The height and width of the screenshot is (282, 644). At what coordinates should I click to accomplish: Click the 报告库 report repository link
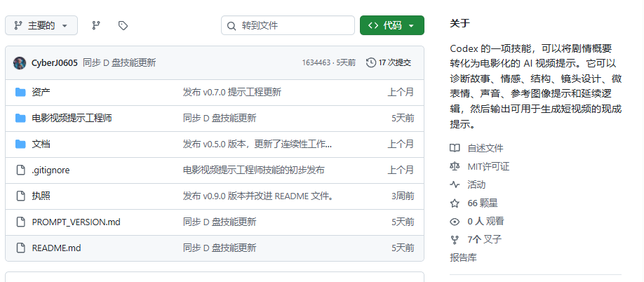(x=463, y=257)
